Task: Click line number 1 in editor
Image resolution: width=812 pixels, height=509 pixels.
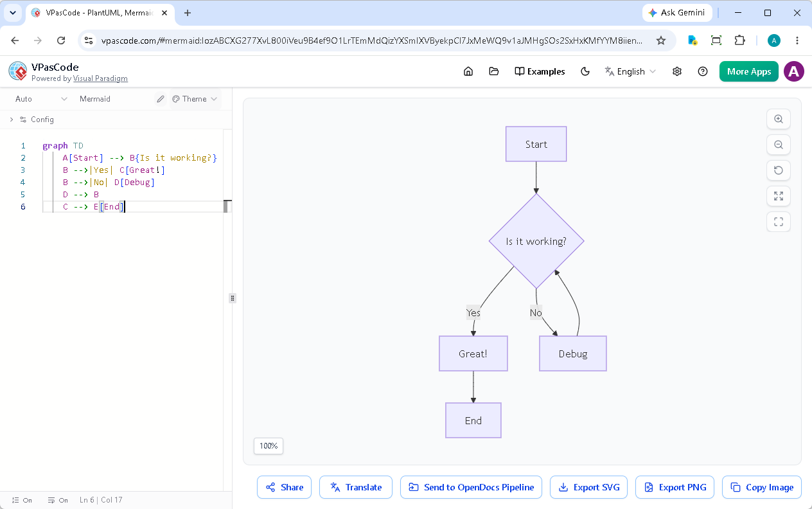Action: click(x=23, y=146)
